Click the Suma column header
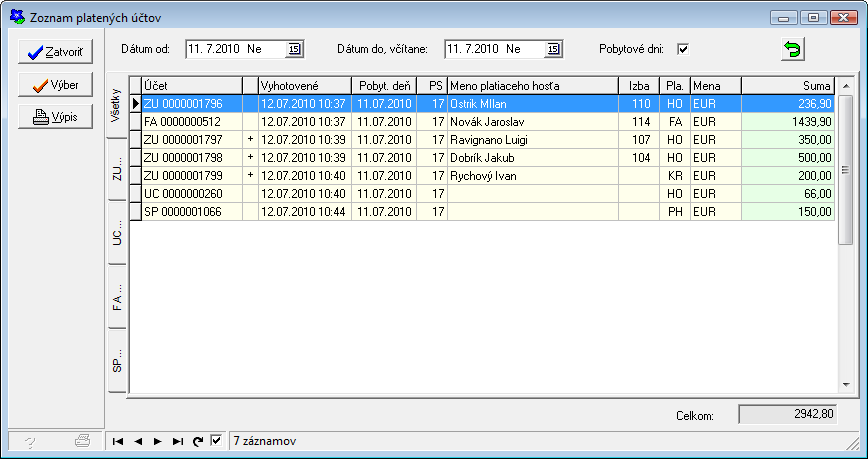The height and width of the screenshot is (459, 868). tap(787, 85)
